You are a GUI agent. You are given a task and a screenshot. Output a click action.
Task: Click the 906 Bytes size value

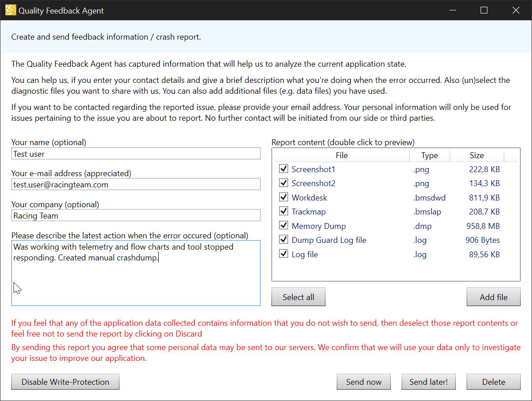tap(482, 240)
